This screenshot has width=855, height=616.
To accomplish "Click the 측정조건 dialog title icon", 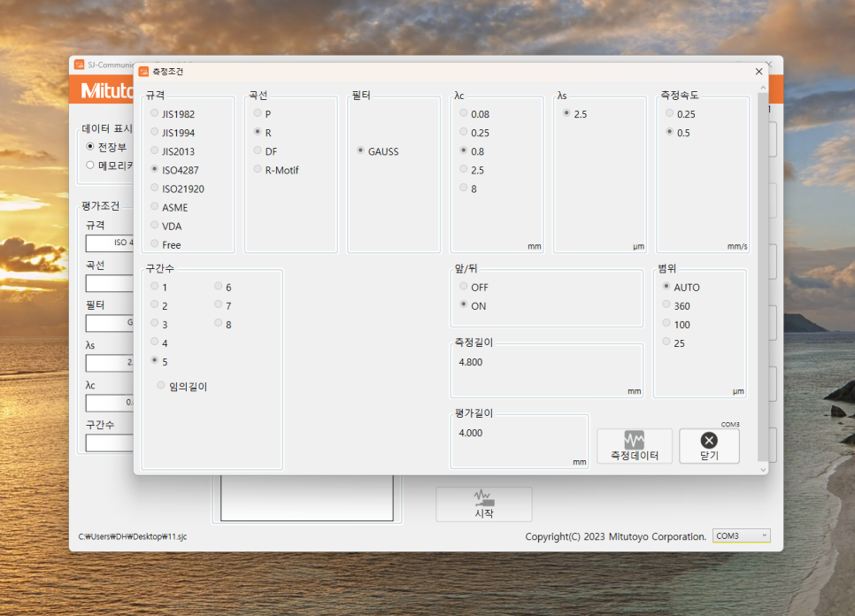I will pos(143,71).
